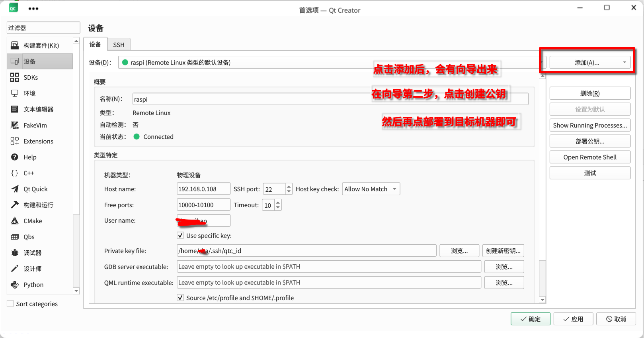Click the debugger (调试器) bug icon
This screenshot has height=338, width=644.
point(15,253)
